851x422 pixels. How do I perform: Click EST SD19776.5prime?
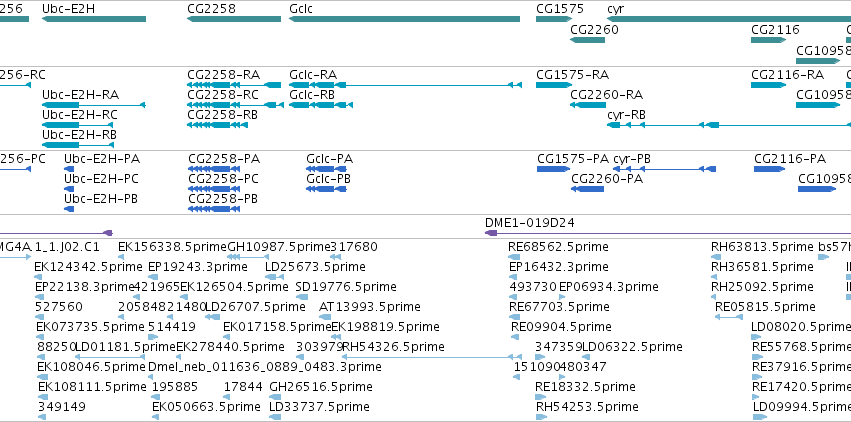click(x=302, y=297)
